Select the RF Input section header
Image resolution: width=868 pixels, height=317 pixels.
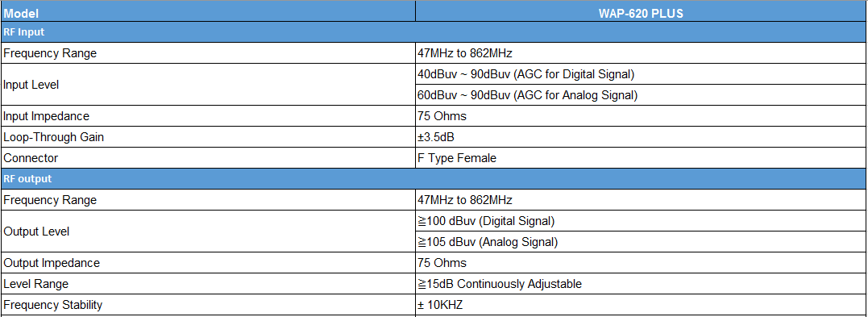(x=434, y=32)
